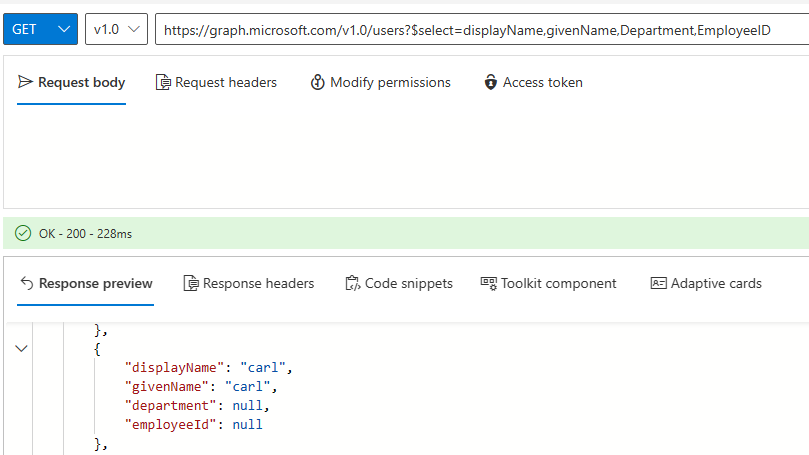809x455 pixels.
Task: Click the green OK status check icon
Action: click(23, 234)
